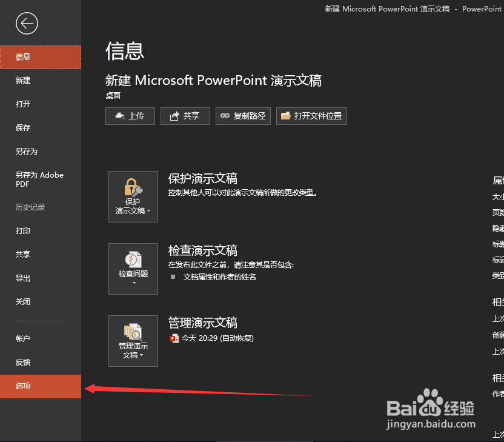Click the folder icon for open file location
The height and width of the screenshot is (442, 504).
(x=286, y=116)
